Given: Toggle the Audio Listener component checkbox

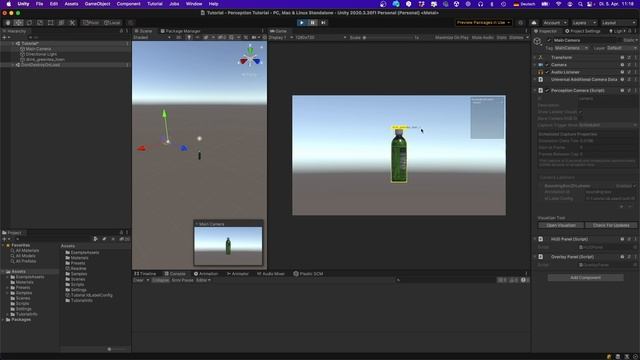Looking at the screenshot, I should [x=547, y=72].
